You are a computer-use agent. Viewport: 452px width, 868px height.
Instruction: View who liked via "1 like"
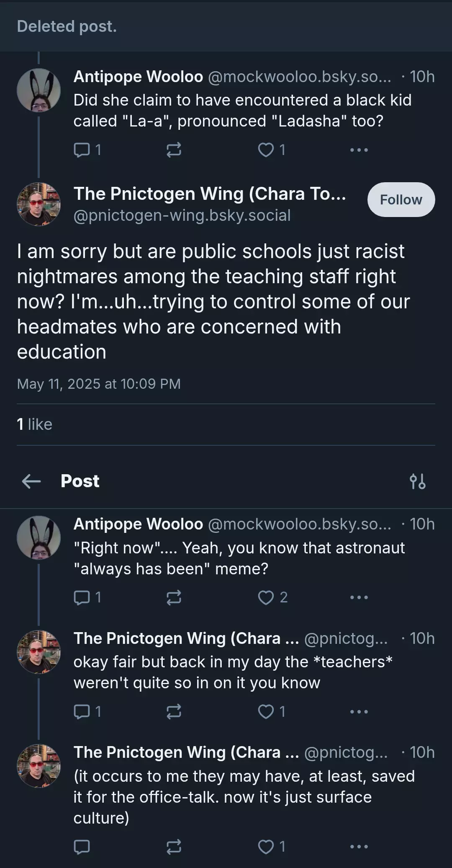pyautogui.click(x=35, y=424)
